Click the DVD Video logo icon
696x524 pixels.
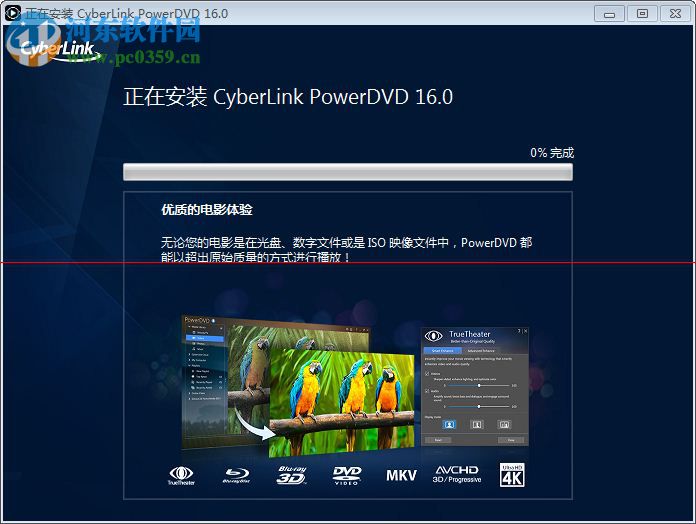click(347, 475)
